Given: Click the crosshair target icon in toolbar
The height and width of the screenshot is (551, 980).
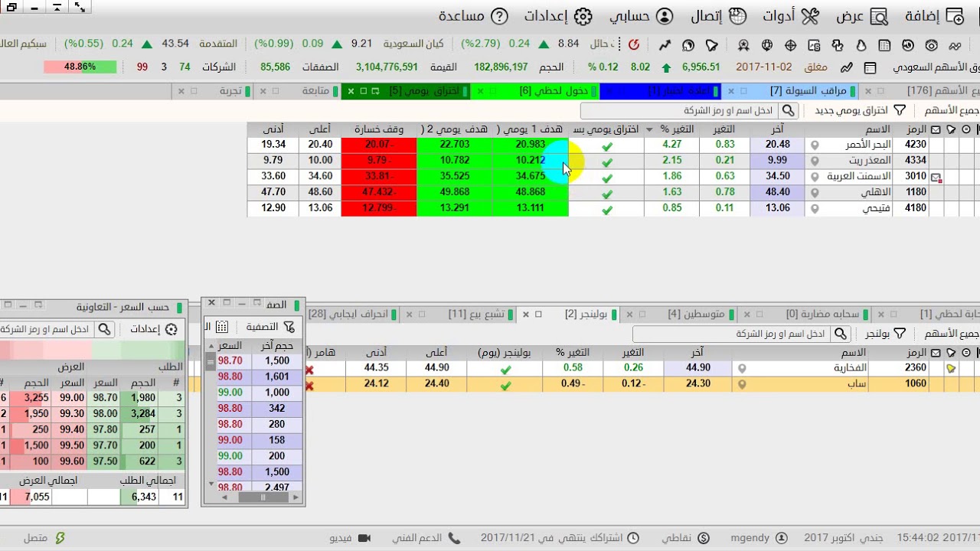Looking at the screenshot, I should (791, 45).
